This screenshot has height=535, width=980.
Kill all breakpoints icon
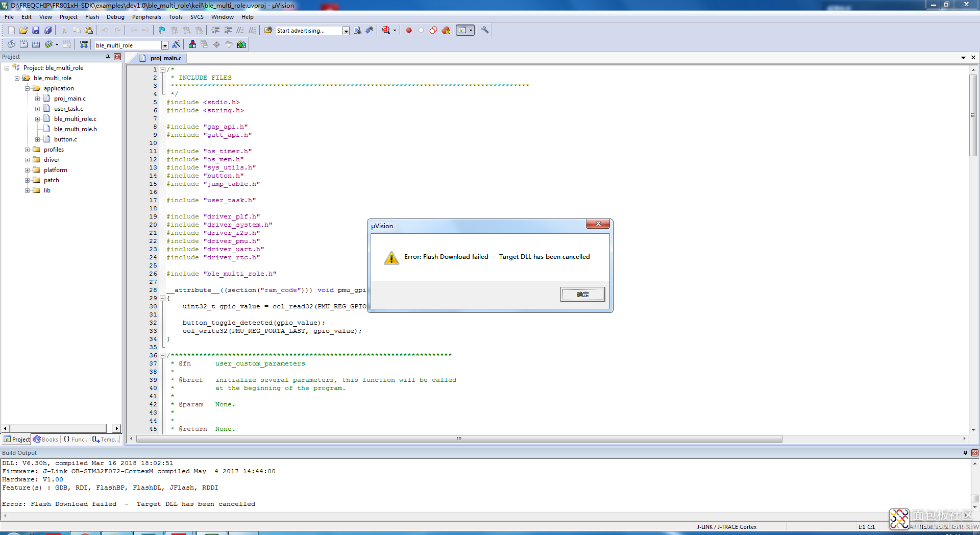click(446, 31)
